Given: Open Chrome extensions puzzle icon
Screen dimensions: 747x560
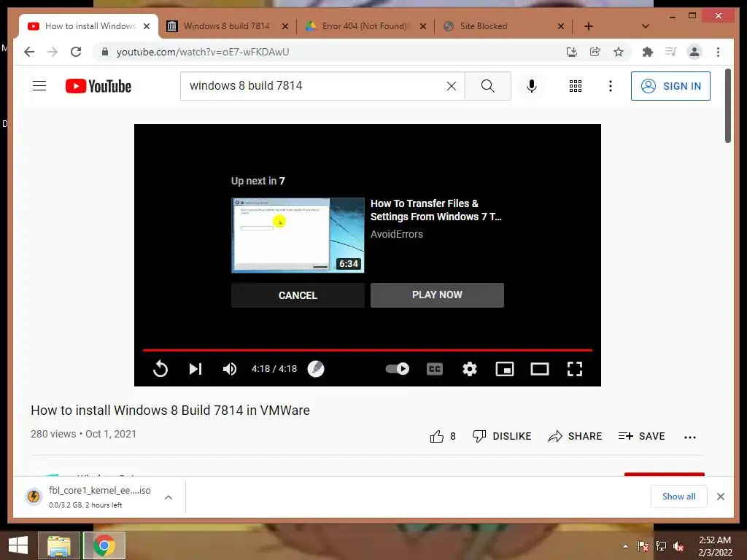Looking at the screenshot, I should [x=648, y=52].
